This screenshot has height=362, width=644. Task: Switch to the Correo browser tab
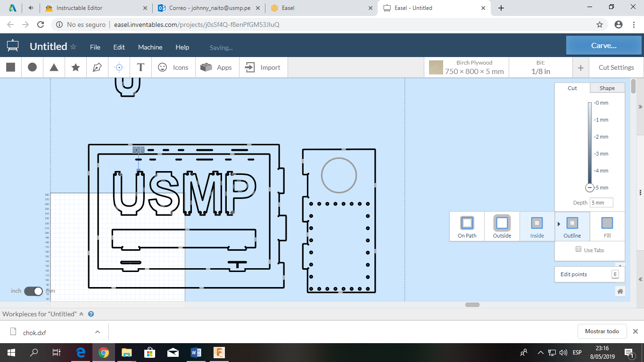point(209,8)
